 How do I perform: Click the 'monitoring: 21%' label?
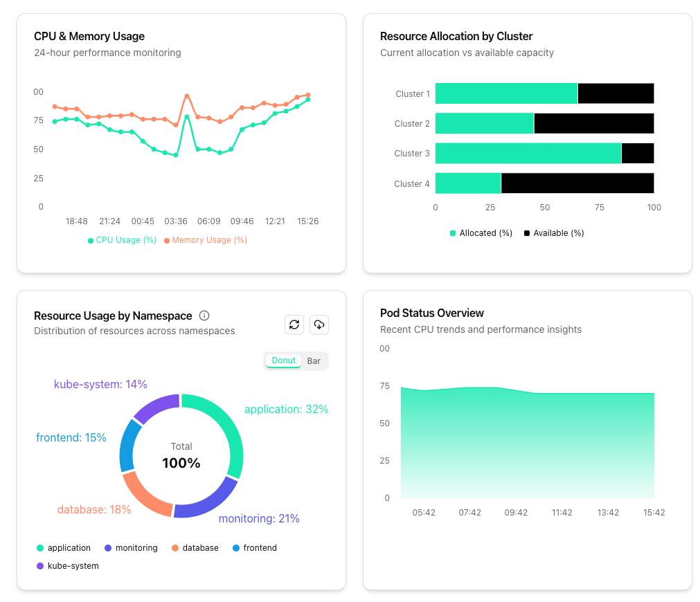pos(259,518)
